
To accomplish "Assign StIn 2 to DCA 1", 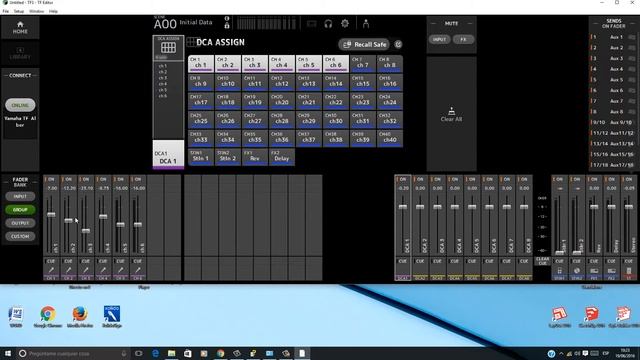I will pyautogui.click(x=228, y=157).
